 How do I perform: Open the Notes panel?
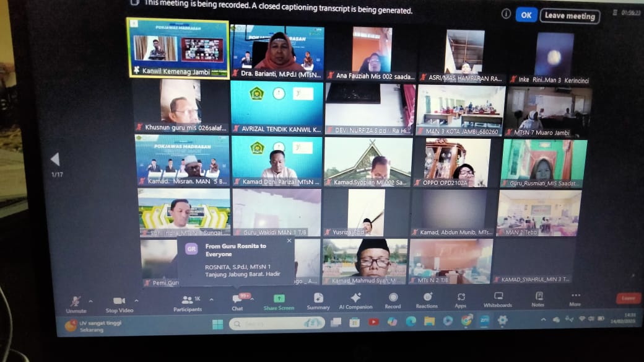[x=538, y=298]
